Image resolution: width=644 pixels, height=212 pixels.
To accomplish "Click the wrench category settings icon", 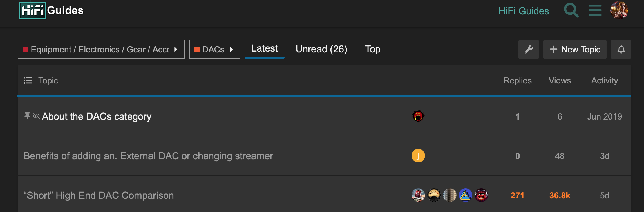I will coord(529,49).
